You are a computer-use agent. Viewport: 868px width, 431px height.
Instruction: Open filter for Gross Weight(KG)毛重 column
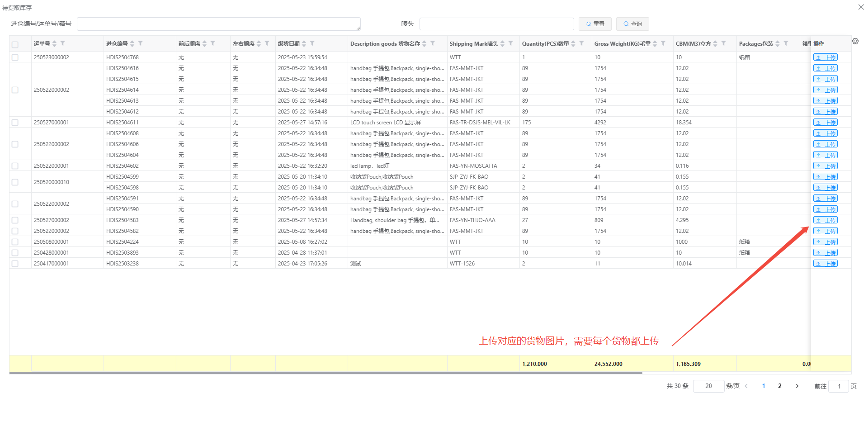663,43
